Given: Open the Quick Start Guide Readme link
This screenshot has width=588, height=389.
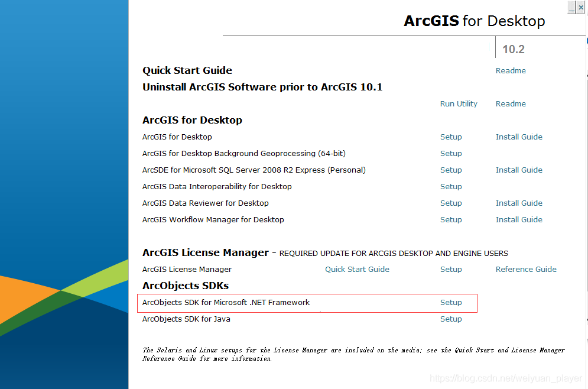Looking at the screenshot, I should click(511, 70).
